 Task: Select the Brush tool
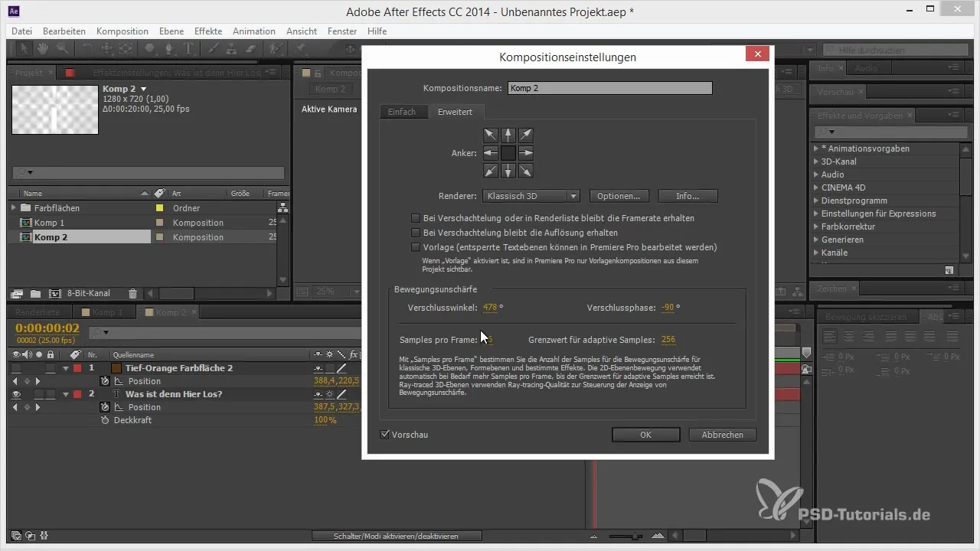215,49
